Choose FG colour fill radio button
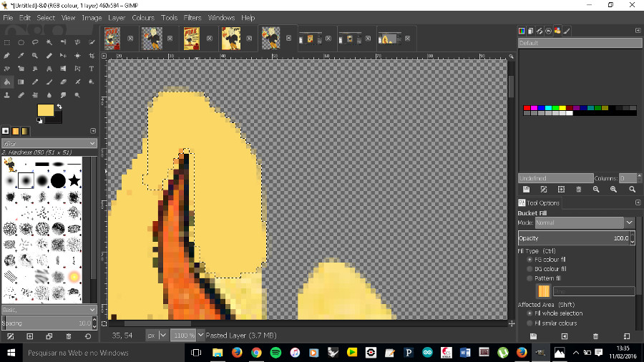644x362 pixels. (530, 260)
